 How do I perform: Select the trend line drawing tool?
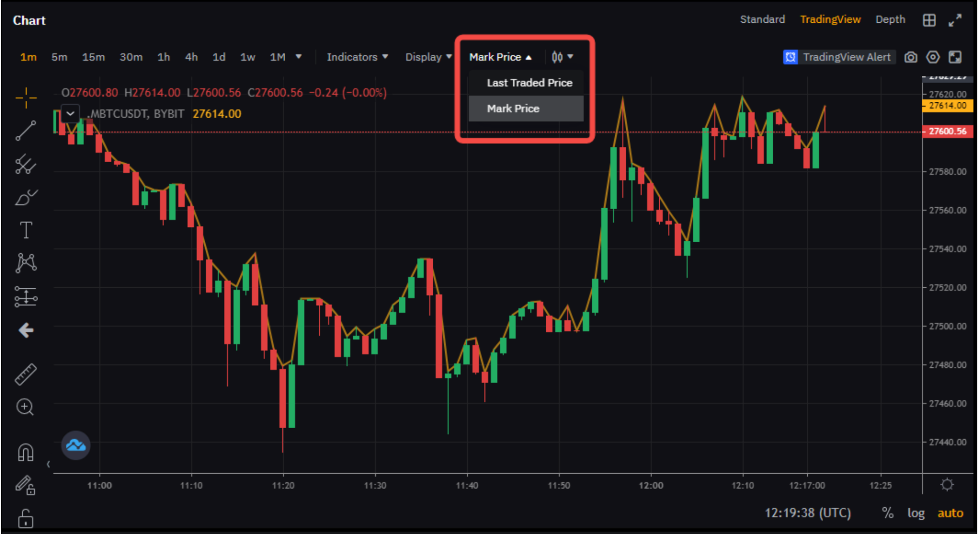click(x=25, y=131)
